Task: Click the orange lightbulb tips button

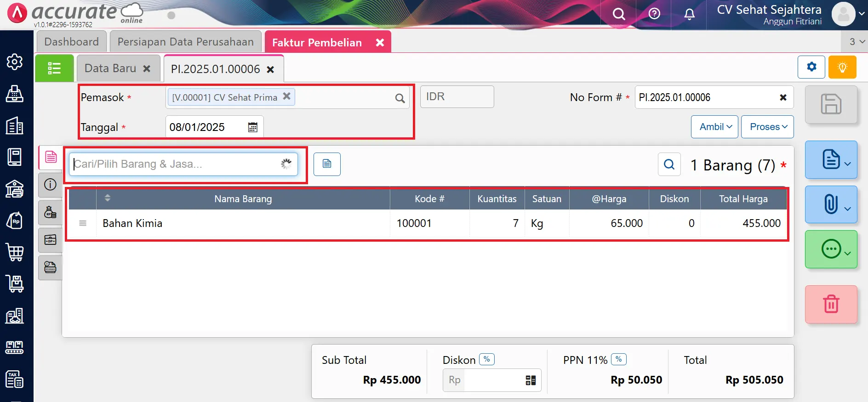Action: 842,67
